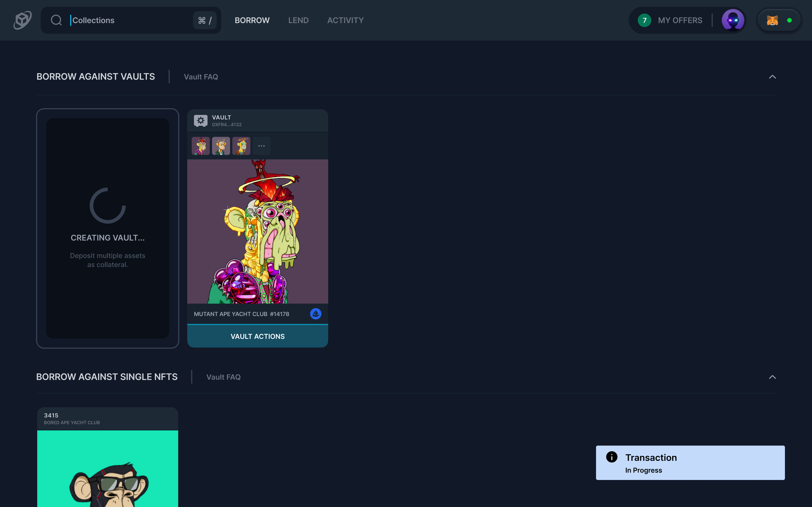Image resolution: width=812 pixels, height=507 pixels.
Task: Open the user profile avatar
Action: (733, 20)
